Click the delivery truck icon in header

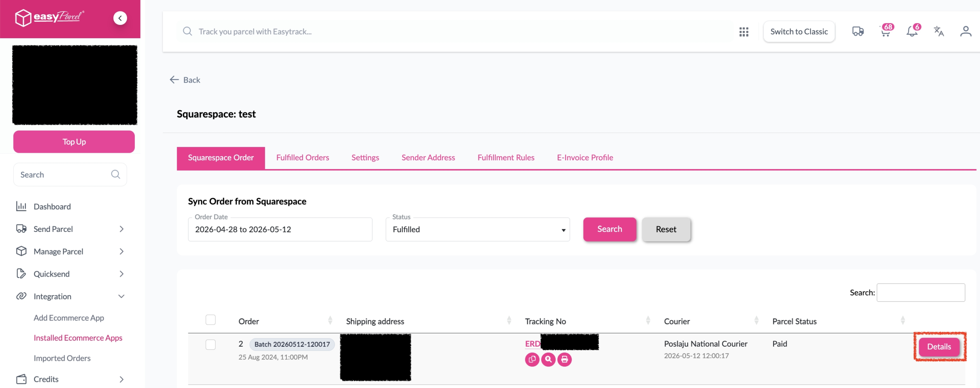pyautogui.click(x=858, y=31)
